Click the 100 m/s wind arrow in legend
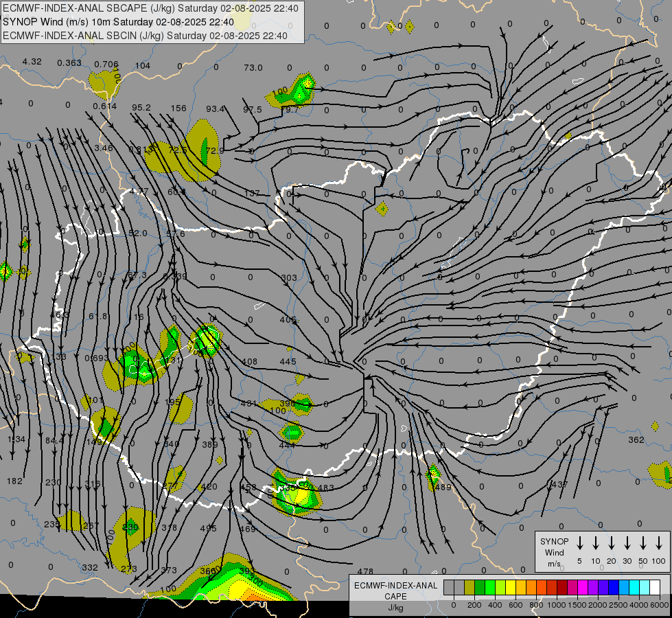This screenshot has width=672, height=618. tap(659, 543)
